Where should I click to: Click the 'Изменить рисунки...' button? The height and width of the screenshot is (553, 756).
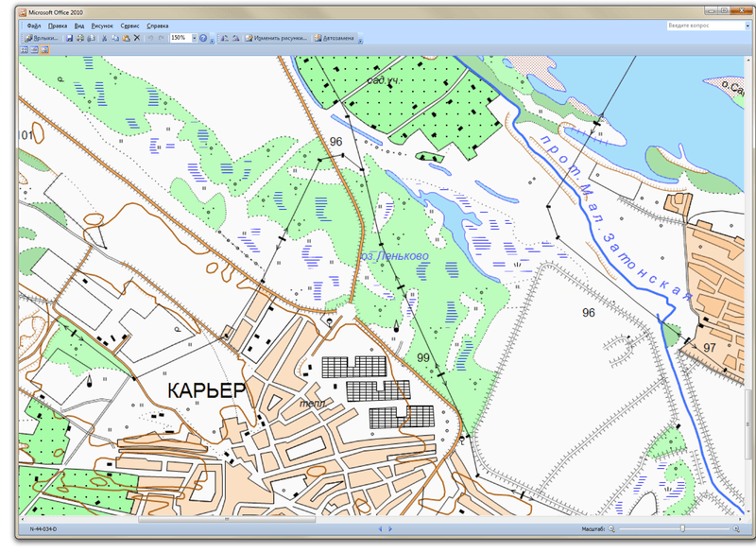[275, 38]
